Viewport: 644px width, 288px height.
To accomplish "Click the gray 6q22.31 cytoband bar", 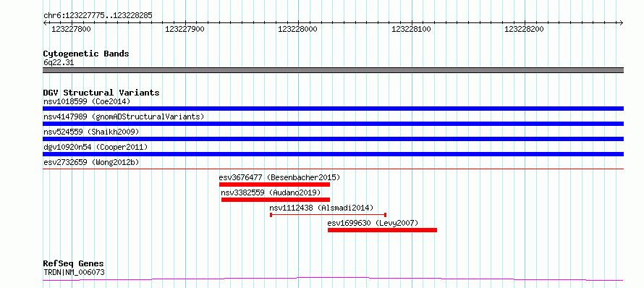I will coord(333,70).
